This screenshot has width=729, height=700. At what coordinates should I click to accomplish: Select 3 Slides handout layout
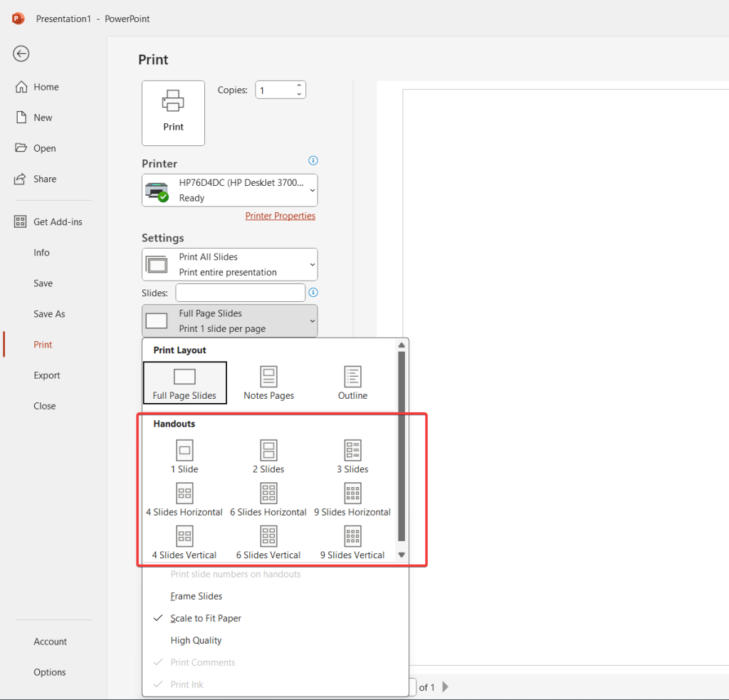pos(352,454)
